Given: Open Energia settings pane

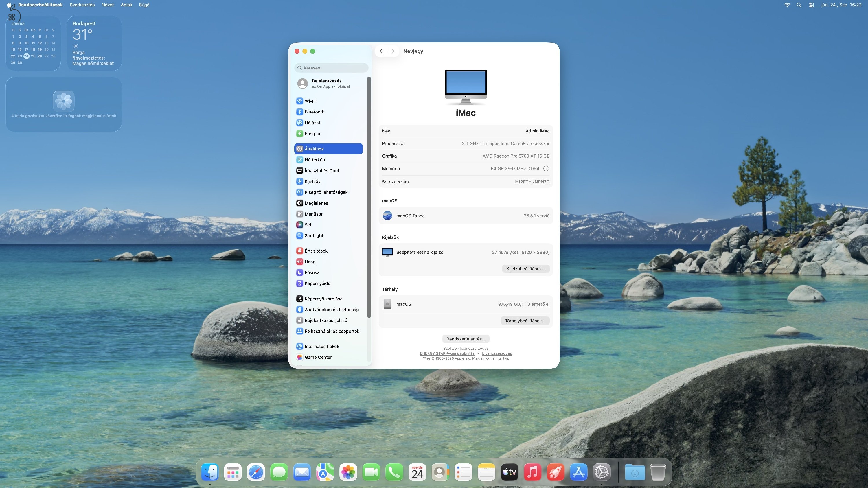Looking at the screenshot, I should (328, 133).
